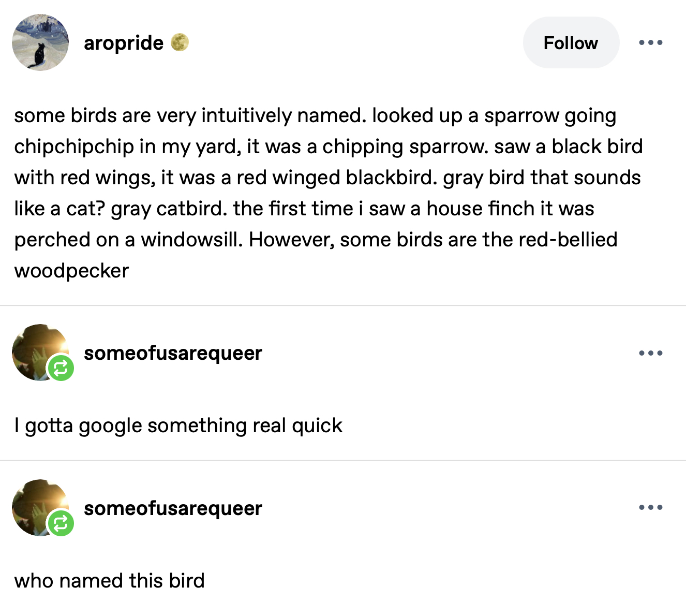Click reblog icon on the 'I gotta google' reply
686x616 pixels.
[61, 368]
